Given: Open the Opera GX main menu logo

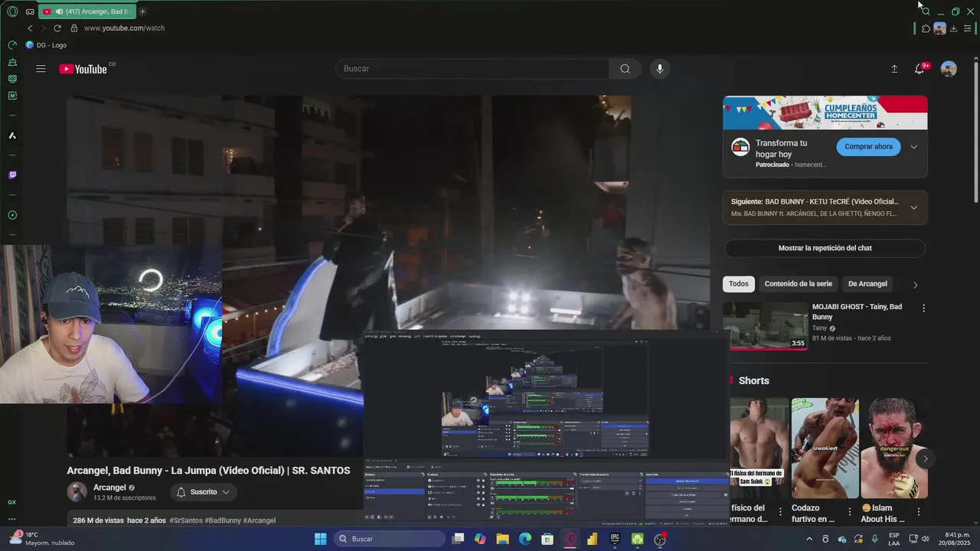Looking at the screenshot, I should click(x=12, y=11).
